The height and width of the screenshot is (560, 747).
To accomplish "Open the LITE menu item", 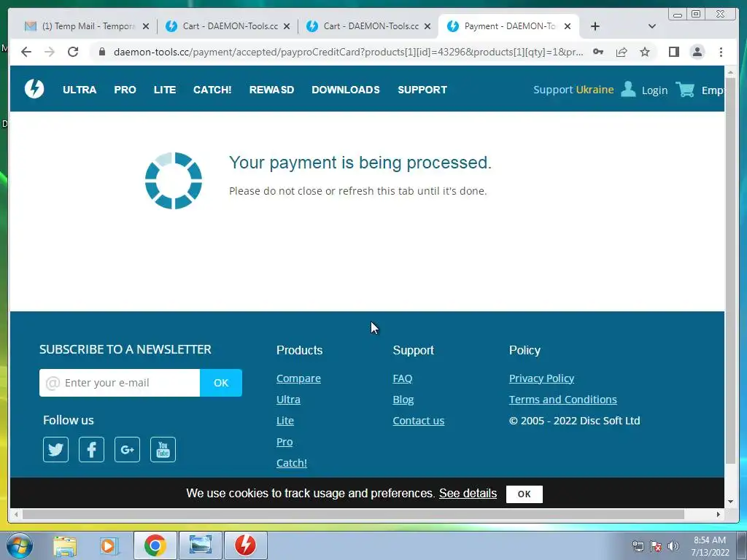I will click(x=165, y=90).
